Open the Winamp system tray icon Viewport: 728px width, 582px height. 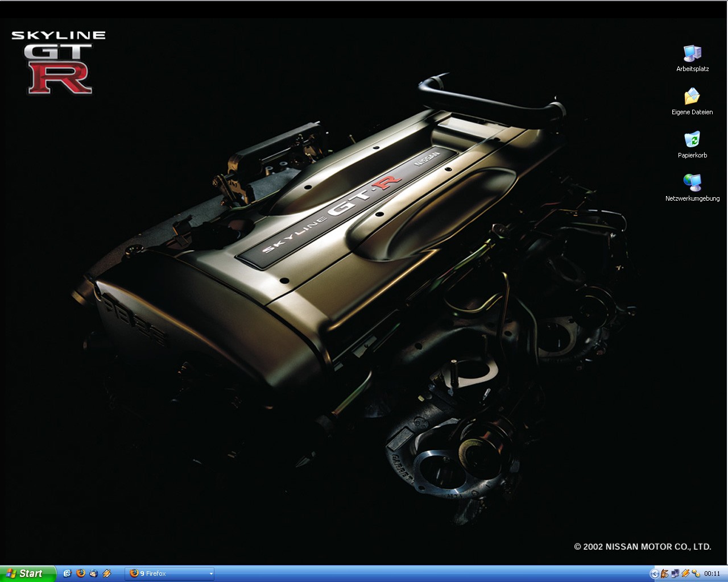685,573
